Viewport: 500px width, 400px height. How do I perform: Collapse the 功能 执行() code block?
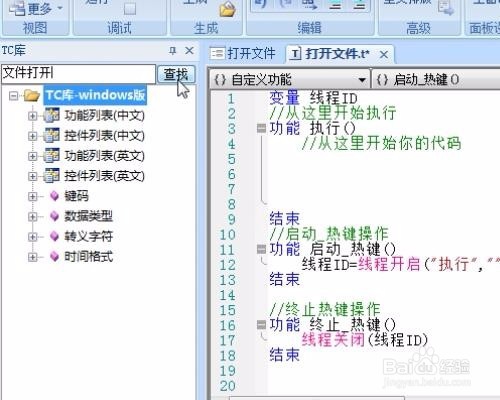pos(261,128)
